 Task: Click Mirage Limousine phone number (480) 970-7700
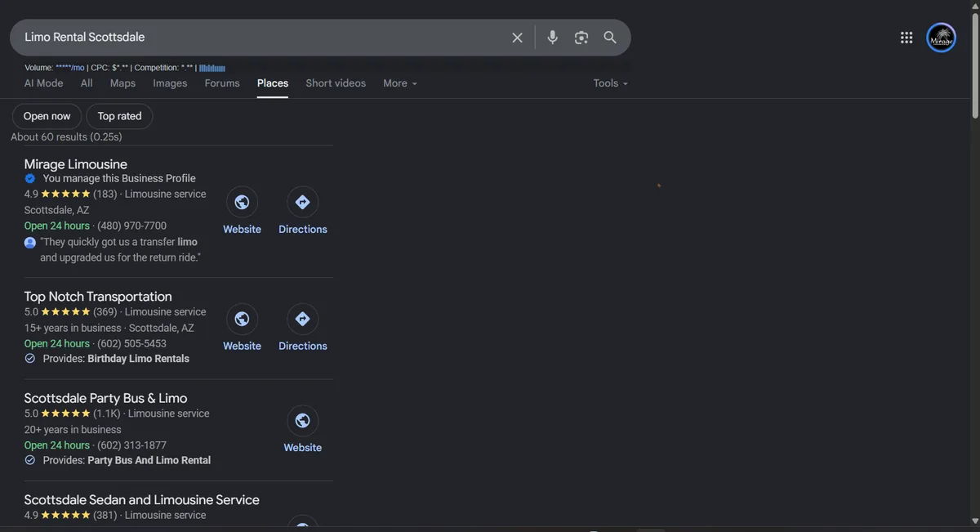(x=131, y=226)
